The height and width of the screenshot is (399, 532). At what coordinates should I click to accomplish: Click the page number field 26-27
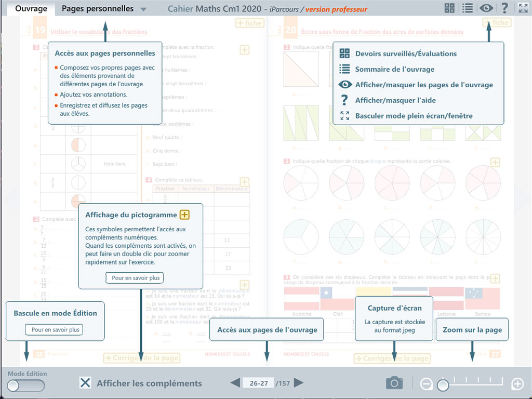(x=259, y=383)
